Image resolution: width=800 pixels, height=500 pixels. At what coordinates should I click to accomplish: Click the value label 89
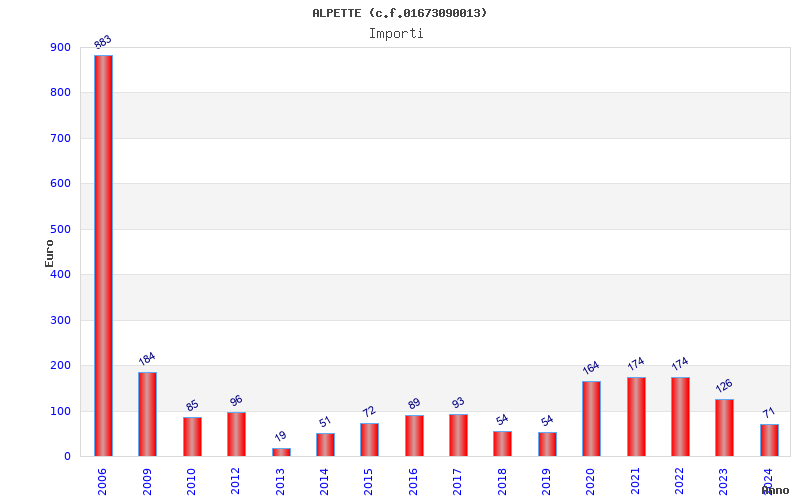[414, 404]
